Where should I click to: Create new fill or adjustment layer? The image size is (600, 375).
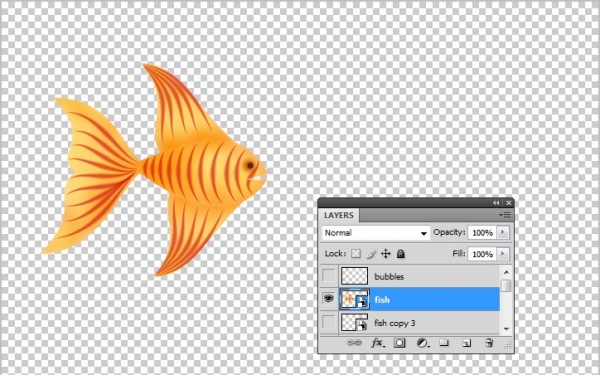click(422, 343)
